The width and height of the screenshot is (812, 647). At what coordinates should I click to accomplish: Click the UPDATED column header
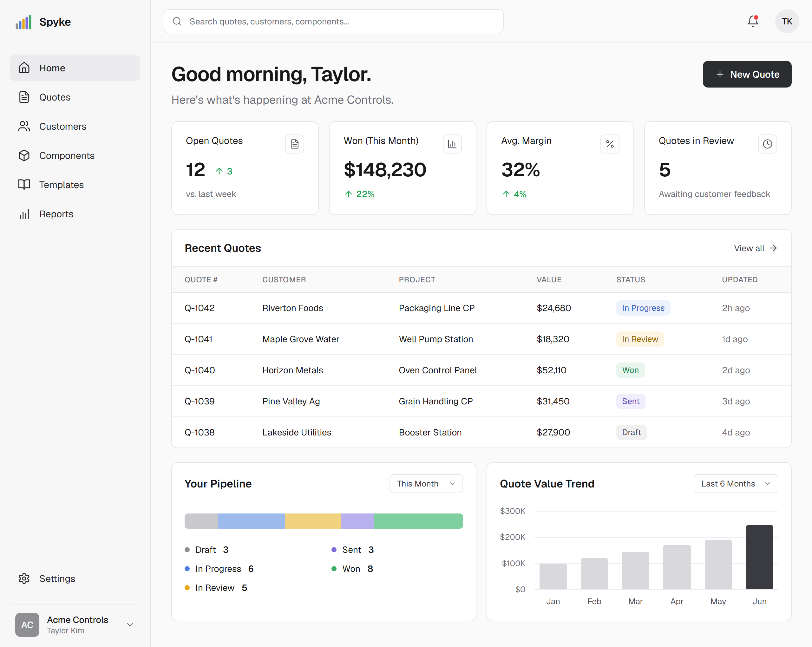tap(740, 279)
